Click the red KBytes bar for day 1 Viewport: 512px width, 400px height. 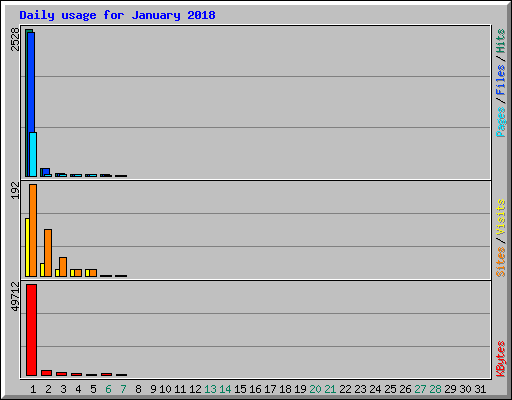32,330
